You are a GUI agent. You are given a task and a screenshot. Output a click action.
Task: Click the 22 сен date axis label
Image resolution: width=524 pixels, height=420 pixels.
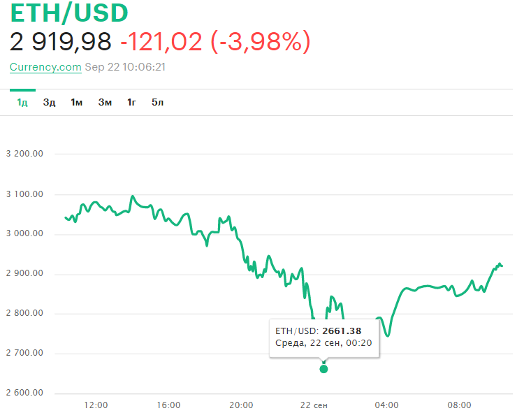point(314,405)
